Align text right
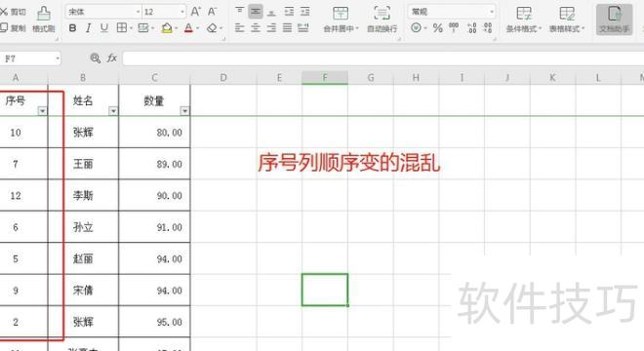Viewport: 644px width, 351px height. [x=271, y=28]
